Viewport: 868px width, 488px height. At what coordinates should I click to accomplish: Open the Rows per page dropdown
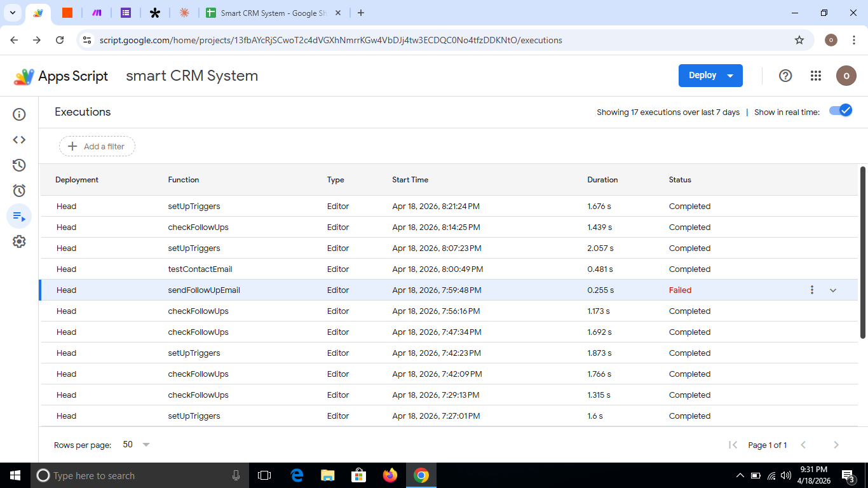click(x=137, y=445)
